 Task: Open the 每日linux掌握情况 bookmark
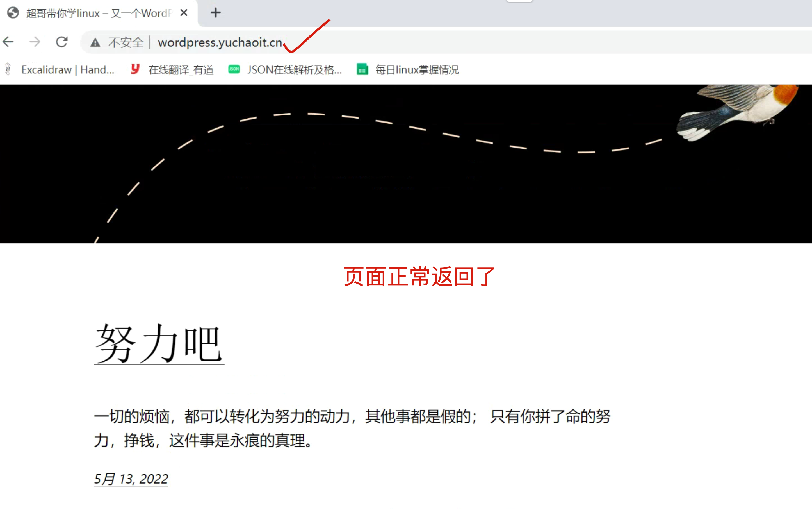pyautogui.click(x=417, y=69)
